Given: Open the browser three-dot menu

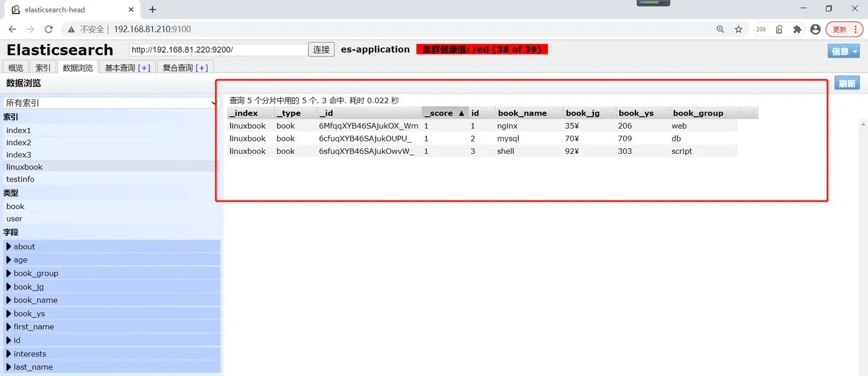Looking at the screenshot, I should (x=856, y=29).
